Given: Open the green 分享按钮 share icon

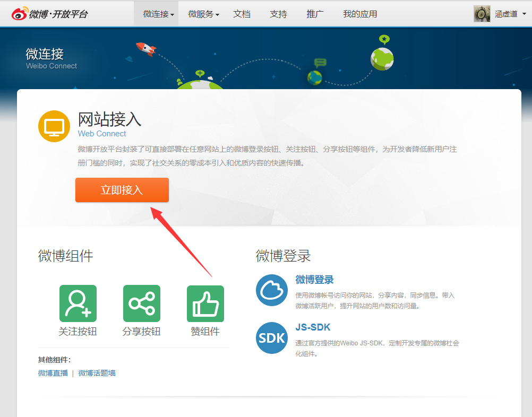Looking at the screenshot, I should 142,303.
